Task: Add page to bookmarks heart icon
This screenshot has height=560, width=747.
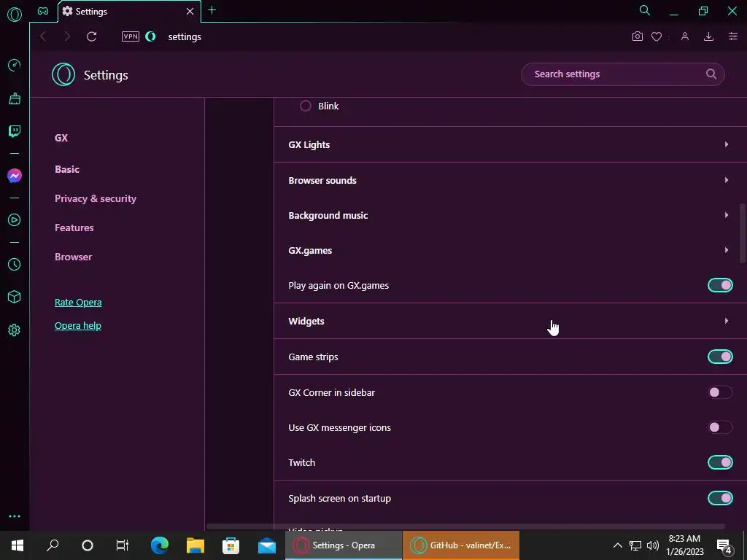Action: (657, 36)
